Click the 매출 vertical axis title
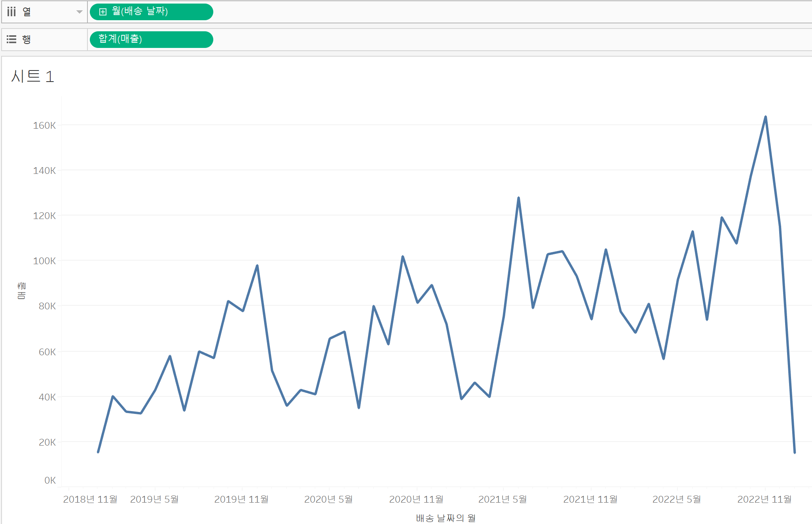This screenshot has height=524, width=812. (21, 290)
